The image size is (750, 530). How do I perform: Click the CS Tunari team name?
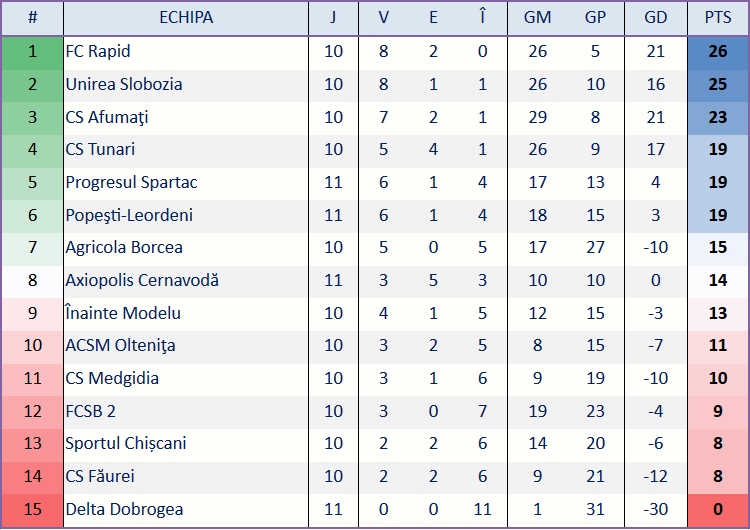click(100, 149)
